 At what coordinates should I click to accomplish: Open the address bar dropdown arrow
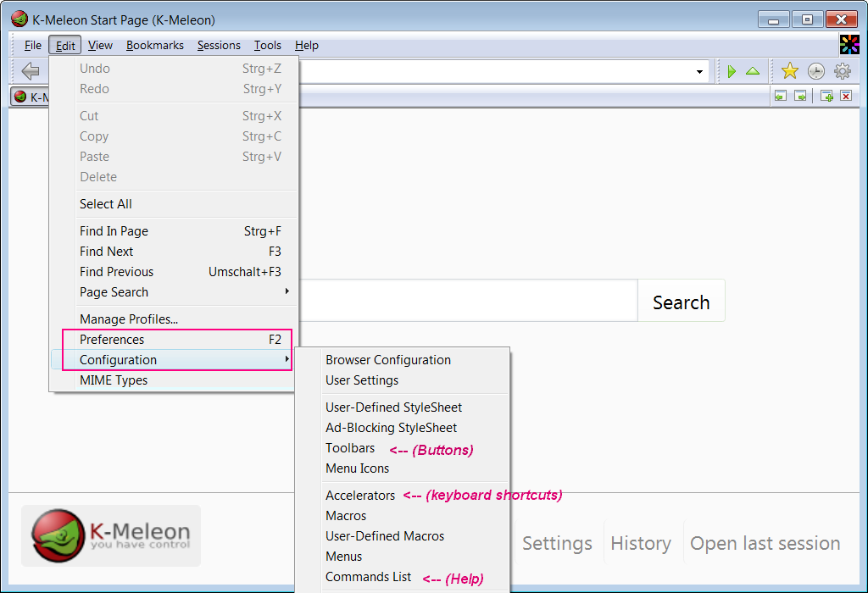(698, 71)
